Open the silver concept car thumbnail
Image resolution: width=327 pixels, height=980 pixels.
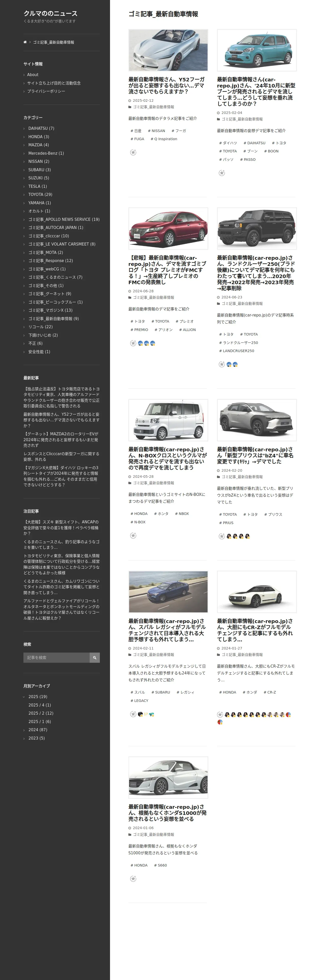click(x=168, y=50)
